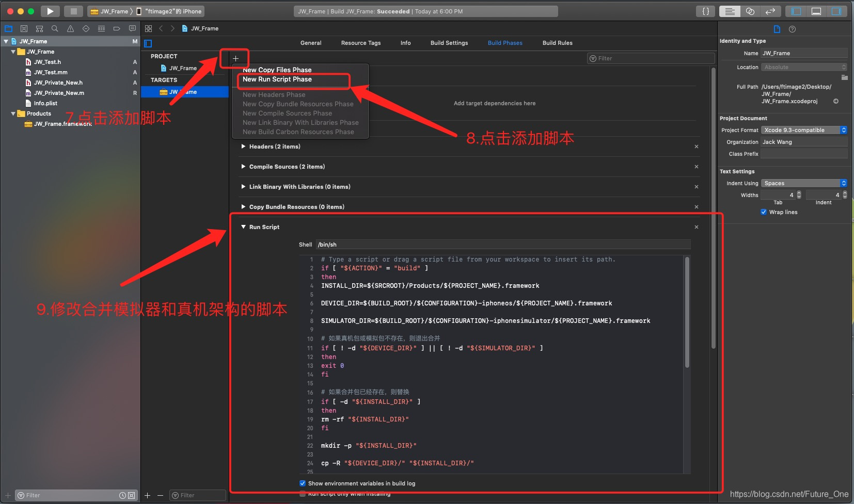Viewport: 854px width, 504px height.
Task: Open the Indent Using dropdown
Action: pos(804,183)
